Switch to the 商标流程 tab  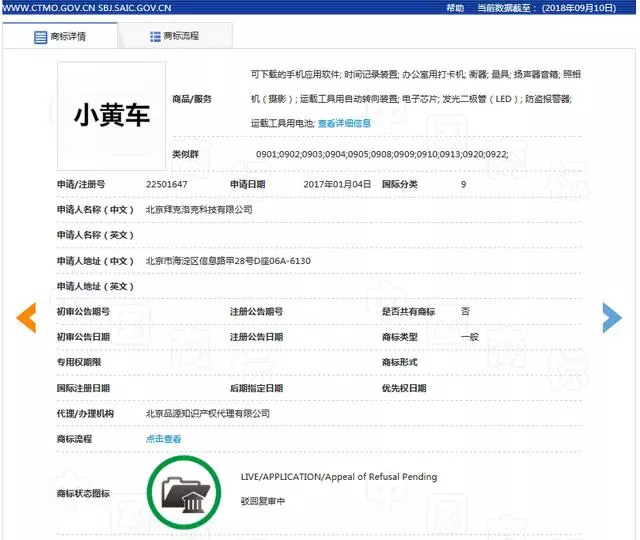click(x=175, y=36)
